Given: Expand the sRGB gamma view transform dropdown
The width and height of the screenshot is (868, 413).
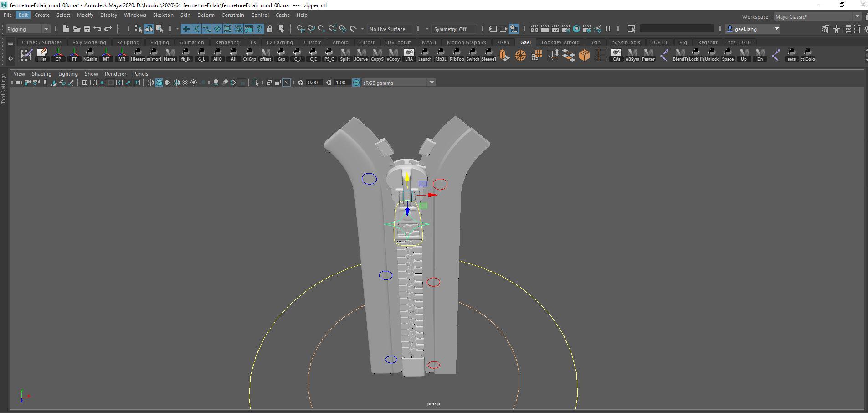Looking at the screenshot, I should [x=431, y=83].
